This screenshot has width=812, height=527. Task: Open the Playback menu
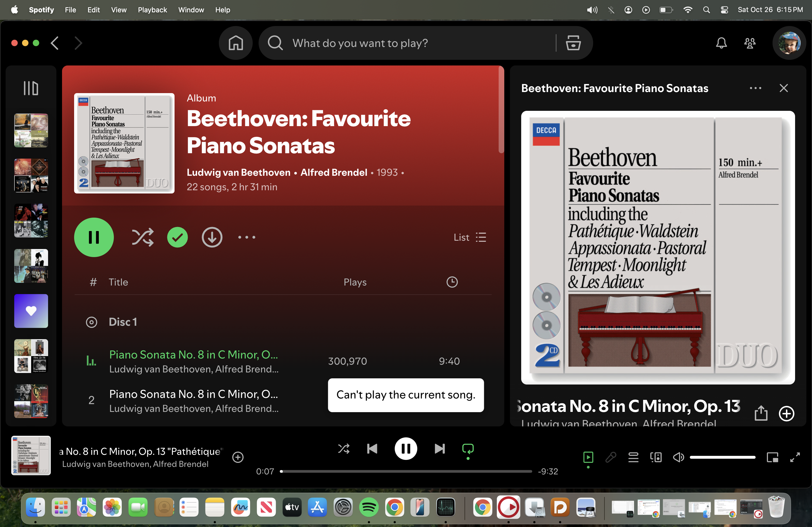(x=152, y=10)
